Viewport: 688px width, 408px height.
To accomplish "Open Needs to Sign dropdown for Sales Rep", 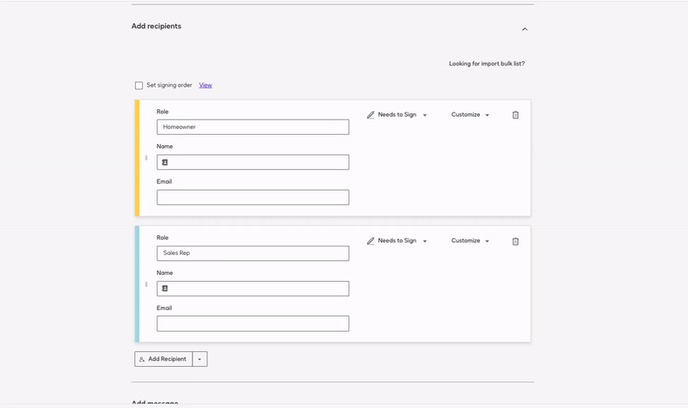I will 397,241.
